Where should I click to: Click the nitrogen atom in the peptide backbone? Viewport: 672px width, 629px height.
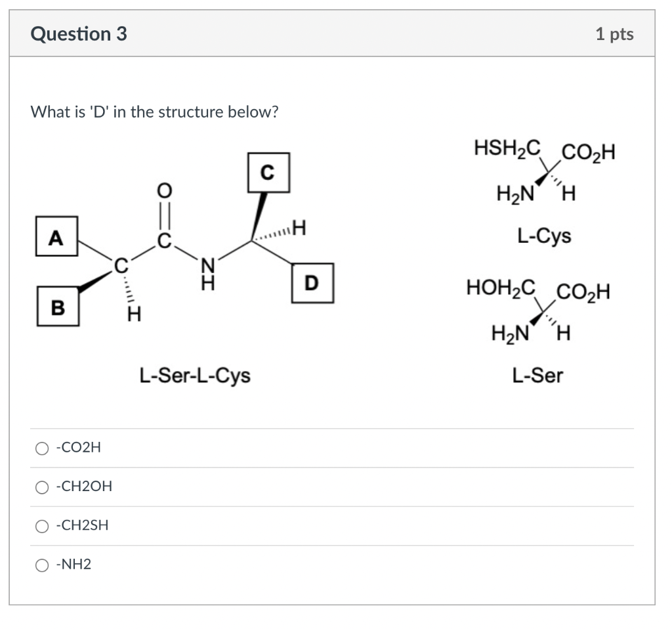pyautogui.click(x=208, y=266)
